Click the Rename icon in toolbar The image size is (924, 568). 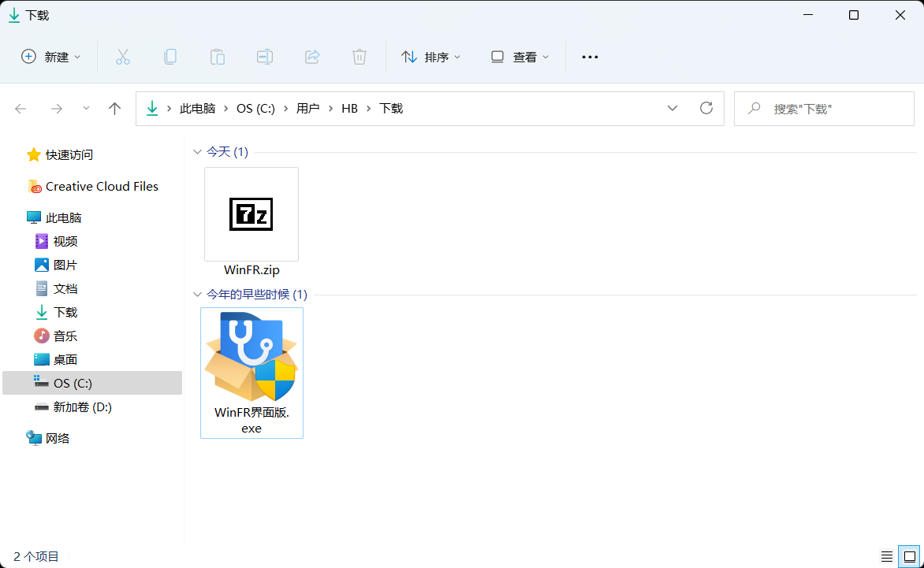click(265, 57)
